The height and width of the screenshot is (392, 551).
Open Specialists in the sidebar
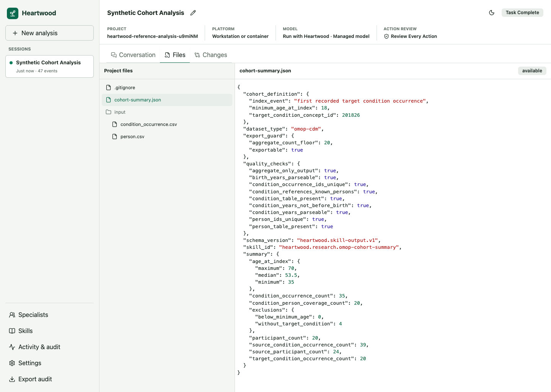pos(49,315)
